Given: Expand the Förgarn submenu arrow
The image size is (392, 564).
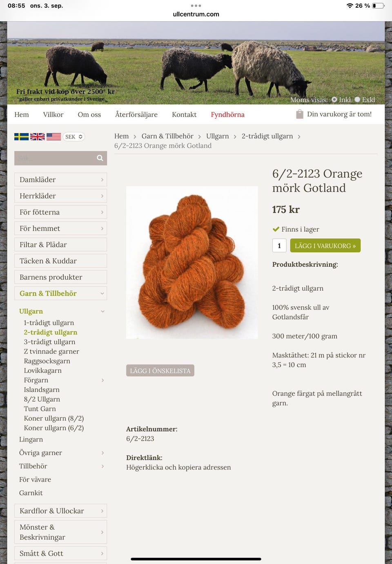Looking at the screenshot, I should pyautogui.click(x=102, y=380).
